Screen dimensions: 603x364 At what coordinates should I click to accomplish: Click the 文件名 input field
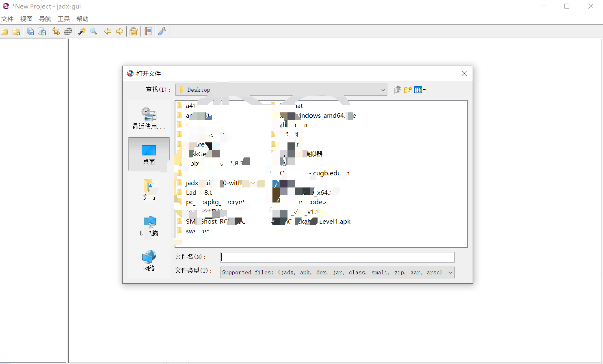coord(337,257)
